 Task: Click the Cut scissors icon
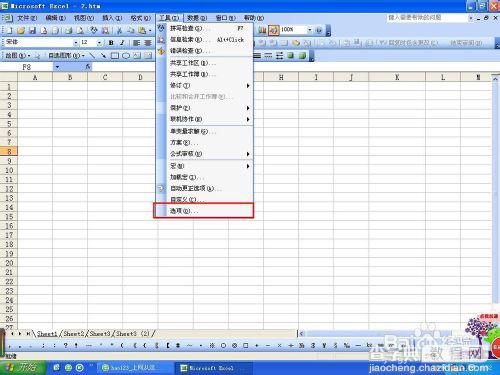tap(119, 31)
